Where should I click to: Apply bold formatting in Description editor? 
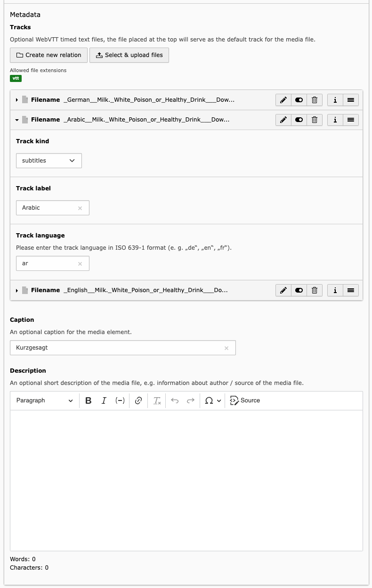pyautogui.click(x=88, y=400)
